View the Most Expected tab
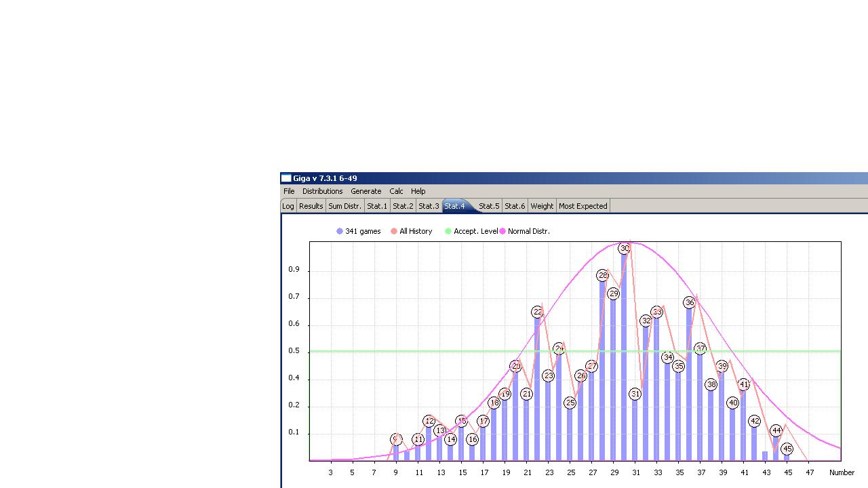This screenshot has height=488, width=868. 583,206
